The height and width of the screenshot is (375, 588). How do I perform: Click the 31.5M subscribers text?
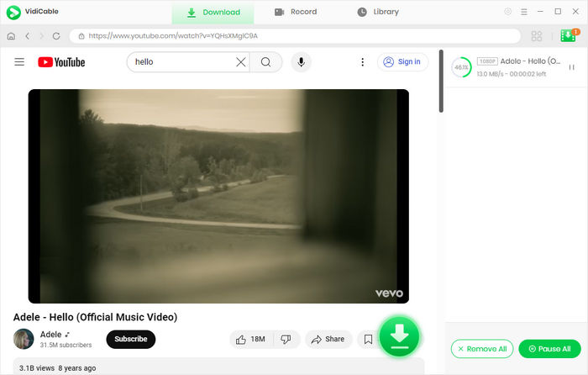[x=66, y=345]
